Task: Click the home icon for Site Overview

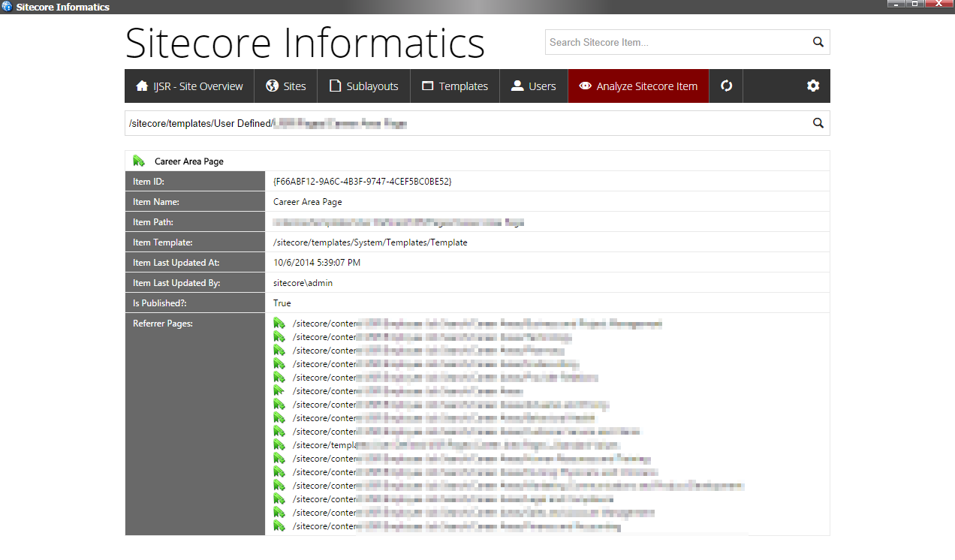Action: click(x=142, y=86)
